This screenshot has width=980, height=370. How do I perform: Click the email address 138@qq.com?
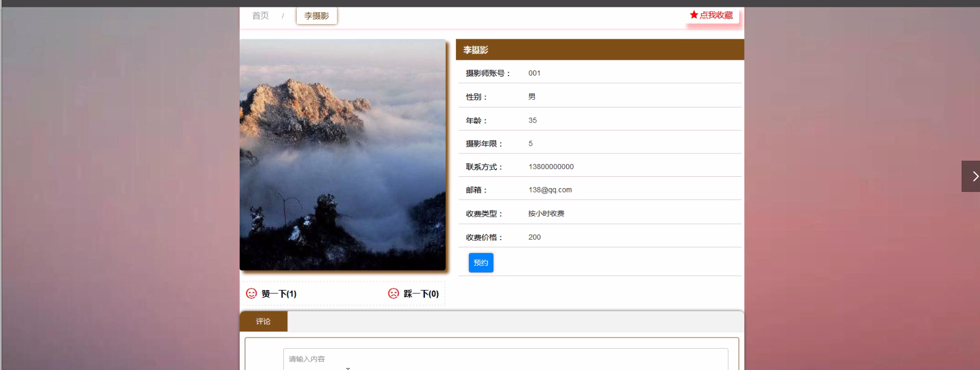(550, 190)
